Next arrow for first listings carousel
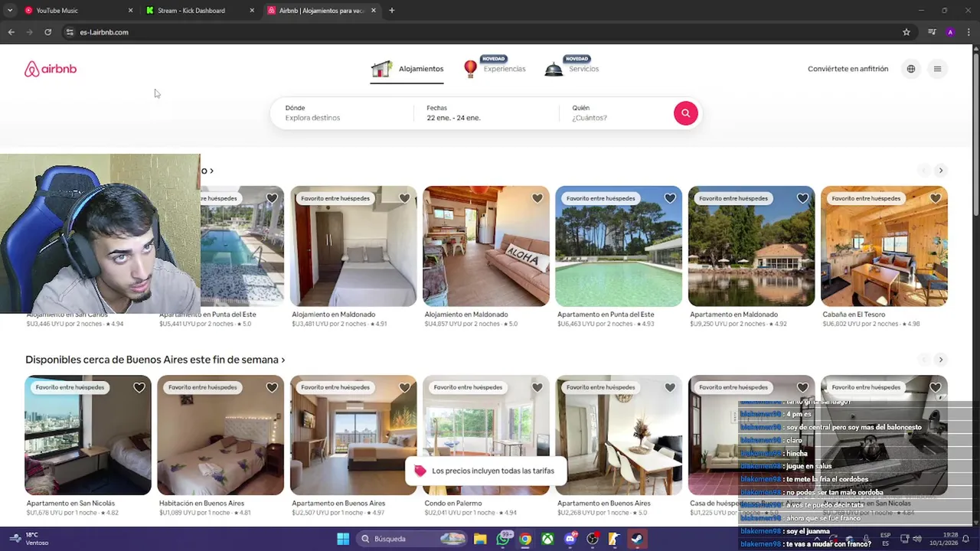The image size is (980, 551). (x=941, y=171)
